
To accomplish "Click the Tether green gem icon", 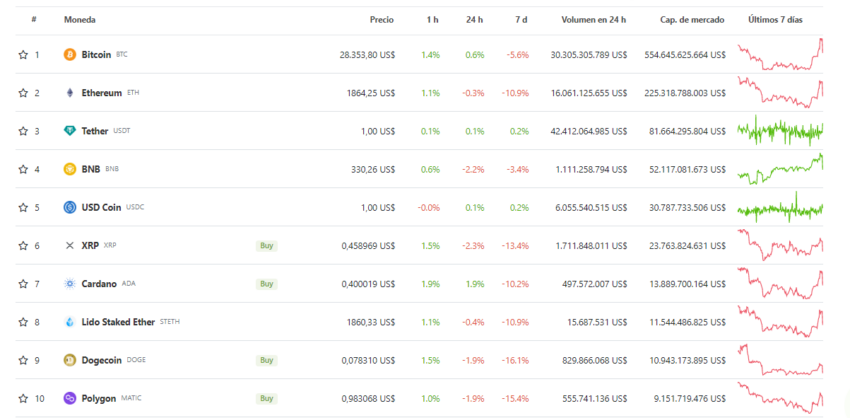I will pos(70,131).
